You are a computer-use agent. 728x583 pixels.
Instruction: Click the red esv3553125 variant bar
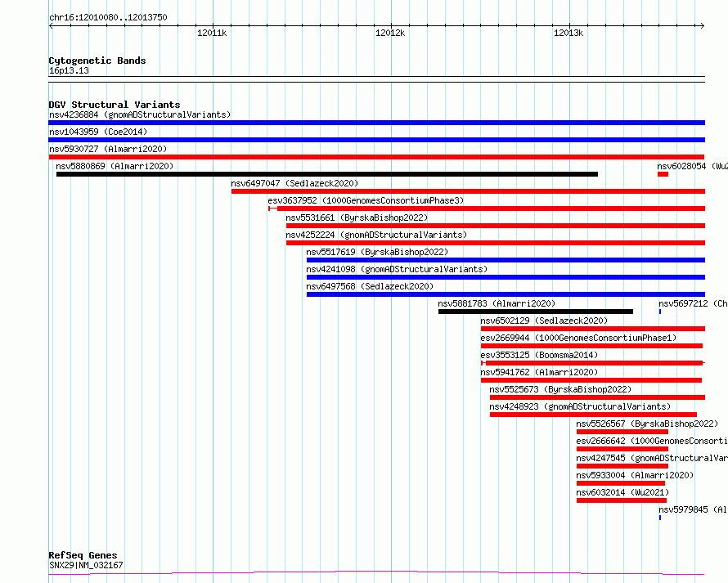(x=593, y=363)
